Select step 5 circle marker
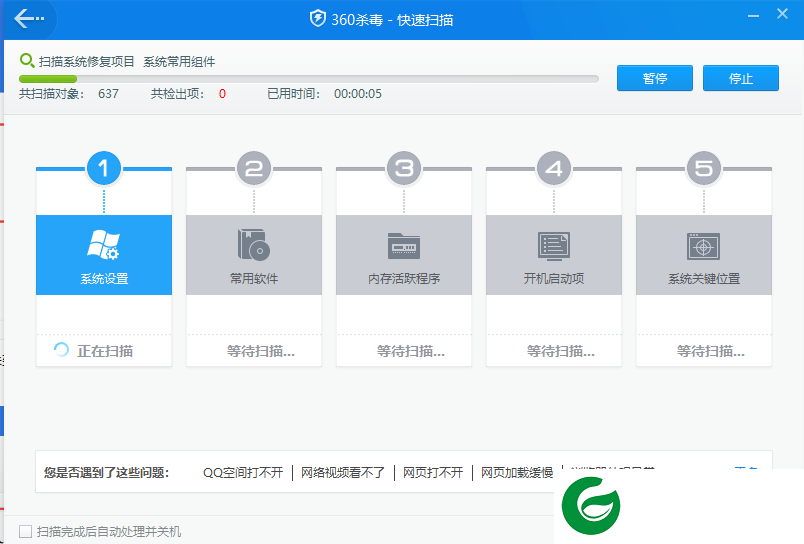Screen dimensions: 804x544 click(x=704, y=168)
